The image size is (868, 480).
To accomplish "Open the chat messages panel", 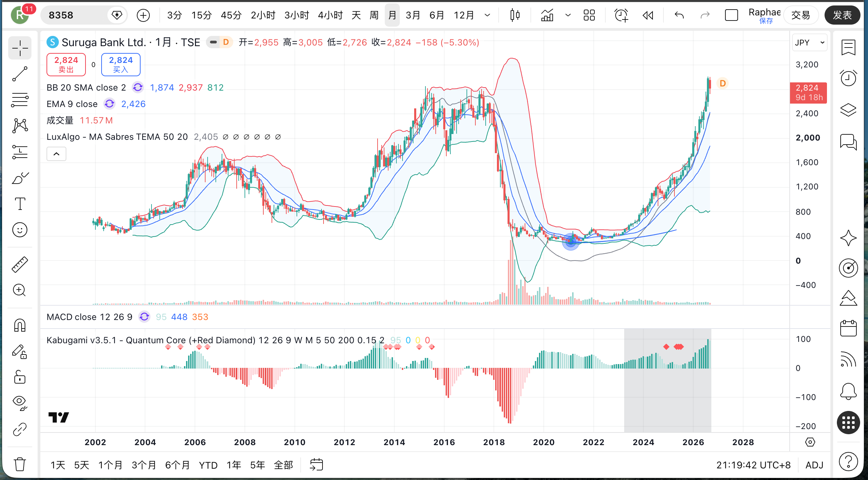I will [x=848, y=142].
